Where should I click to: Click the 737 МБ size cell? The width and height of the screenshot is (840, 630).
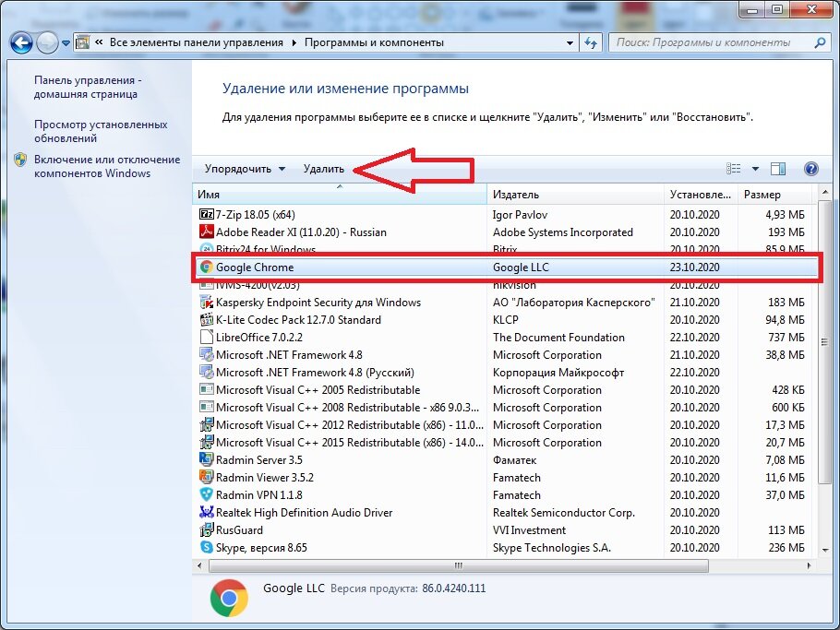[x=786, y=338]
